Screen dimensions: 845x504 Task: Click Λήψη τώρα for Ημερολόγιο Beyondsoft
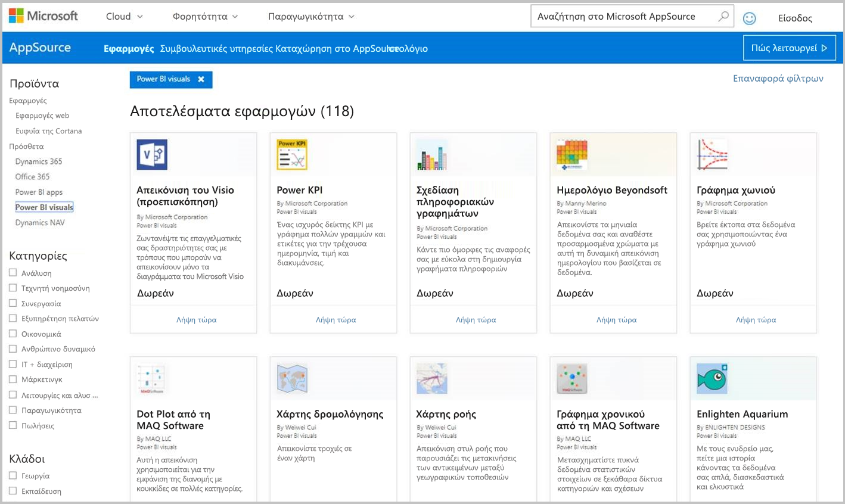click(616, 320)
